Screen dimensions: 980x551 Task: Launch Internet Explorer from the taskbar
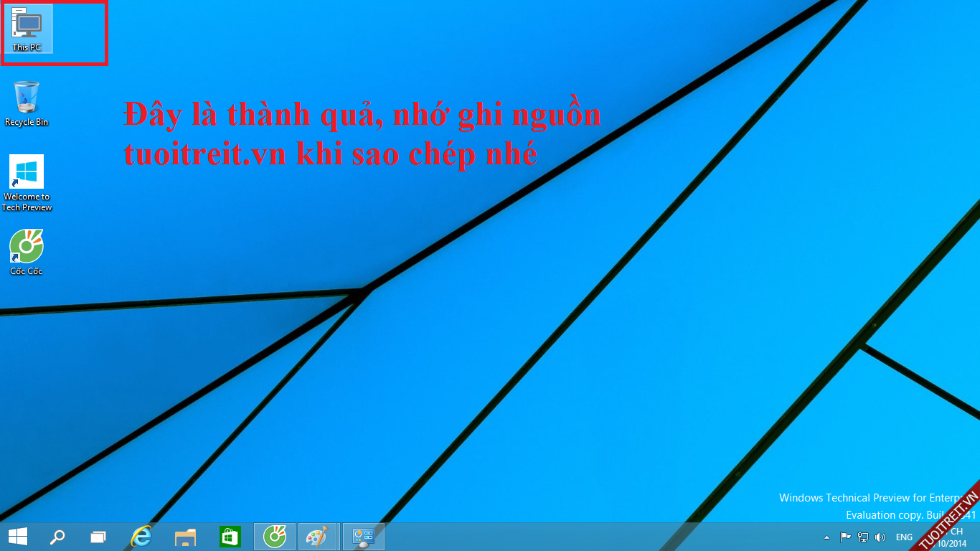point(142,537)
